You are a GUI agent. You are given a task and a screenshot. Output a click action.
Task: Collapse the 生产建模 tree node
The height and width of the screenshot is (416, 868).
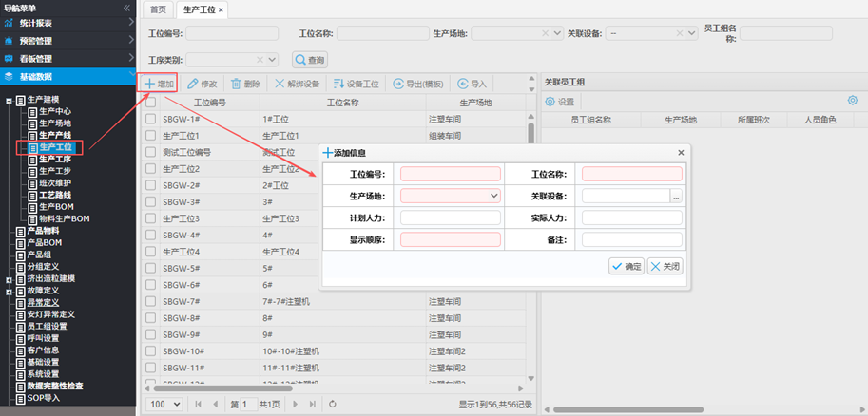tap(9, 101)
